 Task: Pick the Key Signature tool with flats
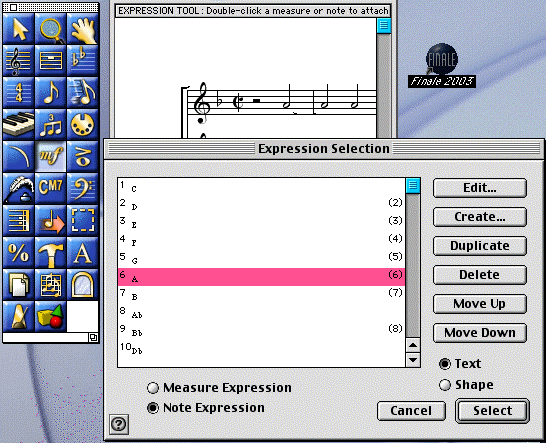tap(83, 61)
